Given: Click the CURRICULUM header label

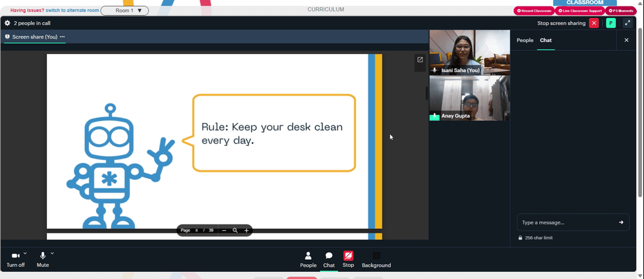Looking at the screenshot, I should click(326, 10).
